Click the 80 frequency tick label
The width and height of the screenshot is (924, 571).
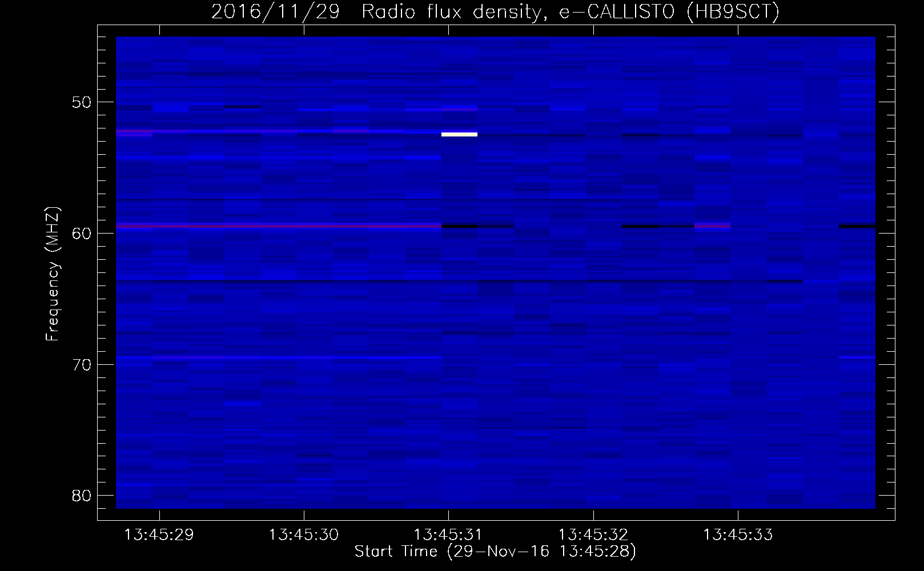tap(82, 496)
